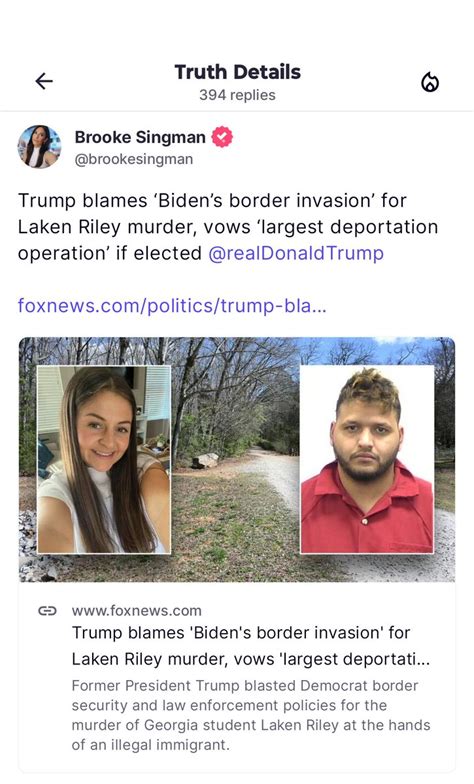Viewport: 474px width, 784px height.
Task: Follow the foxnews.com/politics/trump-bla… link
Action: pyautogui.click(x=172, y=305)
